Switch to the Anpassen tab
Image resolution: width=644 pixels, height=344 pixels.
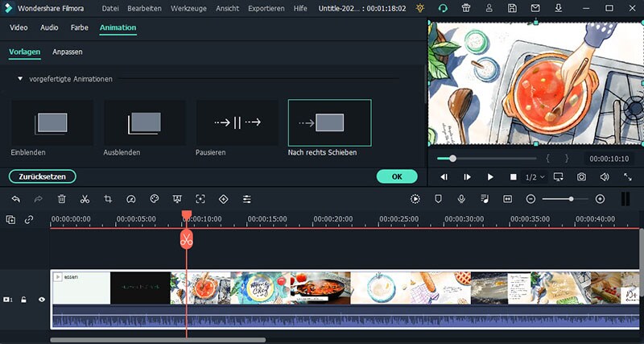coord(68,52)
